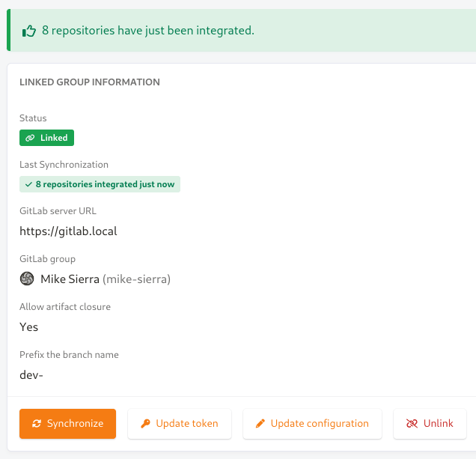Click the Mike Sierra group avatar
This screenshot has width=476, height=459.
pyautogui.click(x=27, y=279)
